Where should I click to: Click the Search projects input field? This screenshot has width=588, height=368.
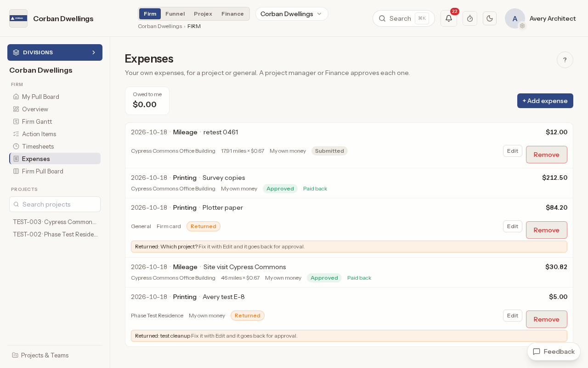[55, 204]
